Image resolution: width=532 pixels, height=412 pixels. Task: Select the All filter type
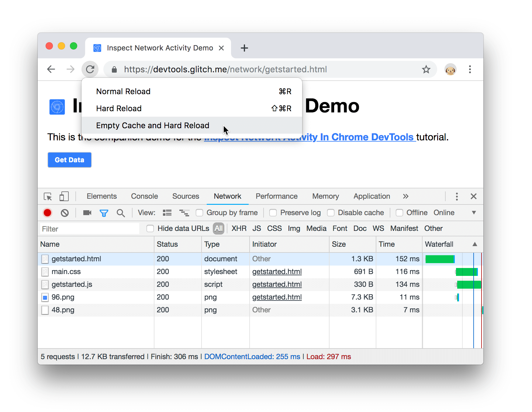click(x=219, y=228)
